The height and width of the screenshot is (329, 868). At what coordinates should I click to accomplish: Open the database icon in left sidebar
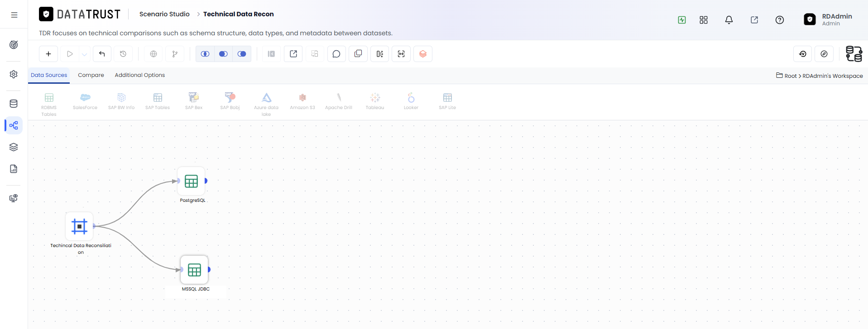14,104
